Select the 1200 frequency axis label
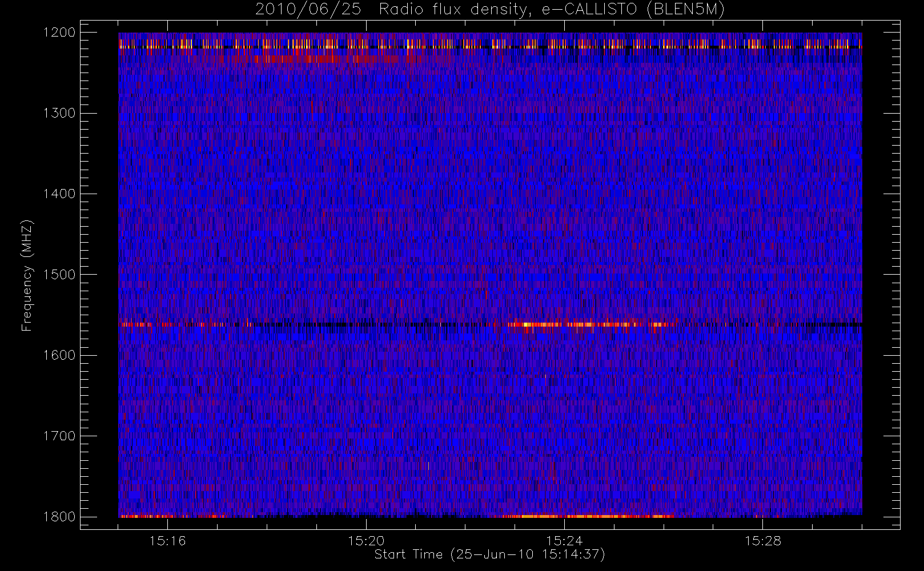This screenshot has height=571, width=924. pos(59,33)
